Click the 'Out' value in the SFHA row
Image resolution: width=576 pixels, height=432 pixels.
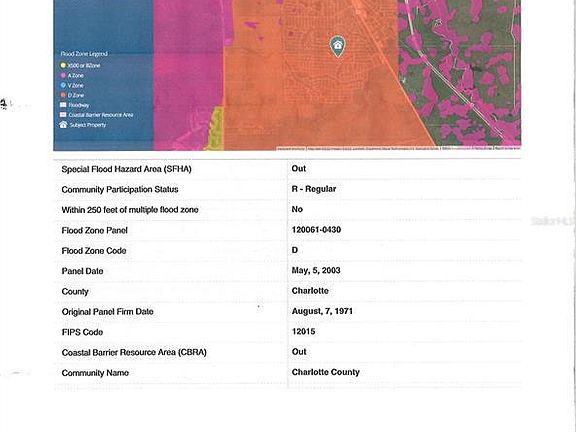[299, 169]
